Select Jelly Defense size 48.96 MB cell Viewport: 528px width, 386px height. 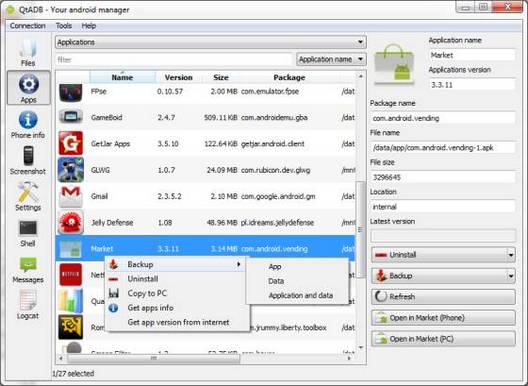[222, 223]
